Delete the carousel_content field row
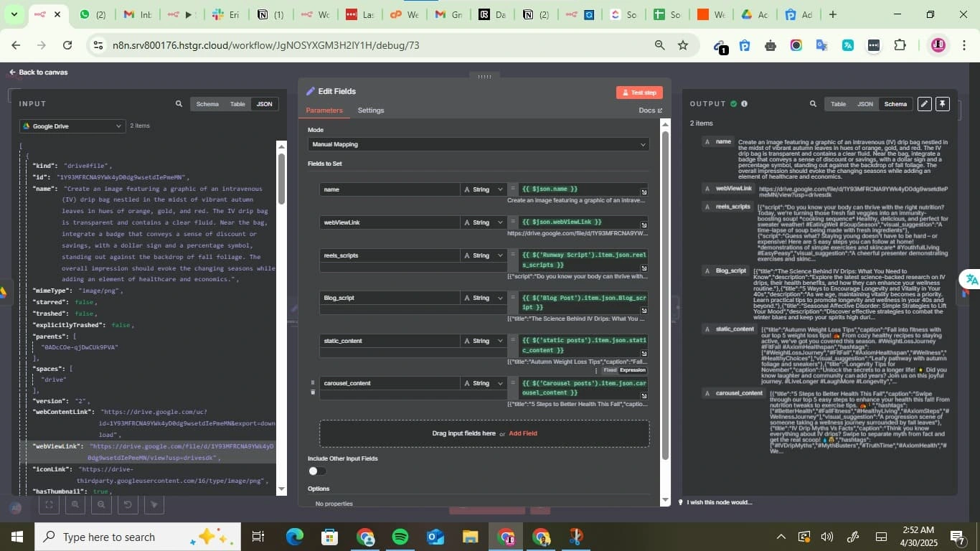Image resolution: width=980 pixels, height=551 pixels. pos(312,392)
